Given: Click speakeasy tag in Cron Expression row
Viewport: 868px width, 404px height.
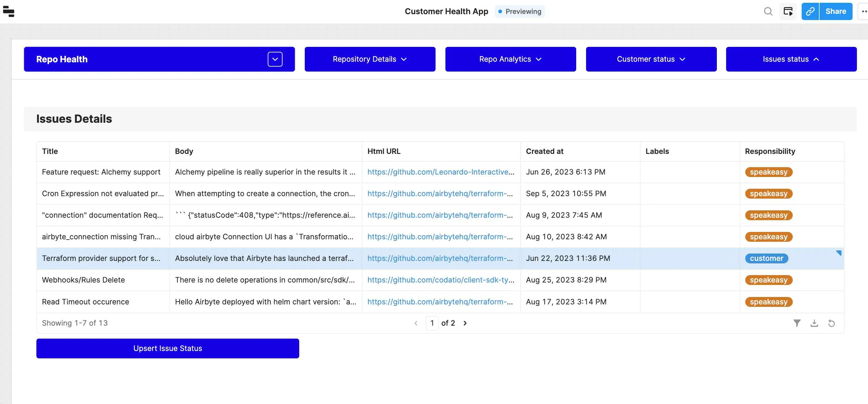Looking at the screenshot, I should pos(768,194).
